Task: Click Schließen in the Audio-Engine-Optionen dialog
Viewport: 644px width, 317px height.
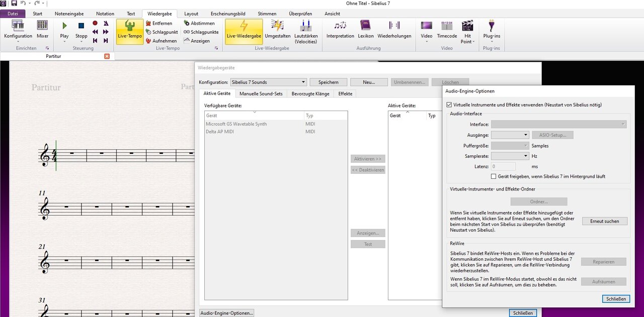Action: [x=616, y=299]
